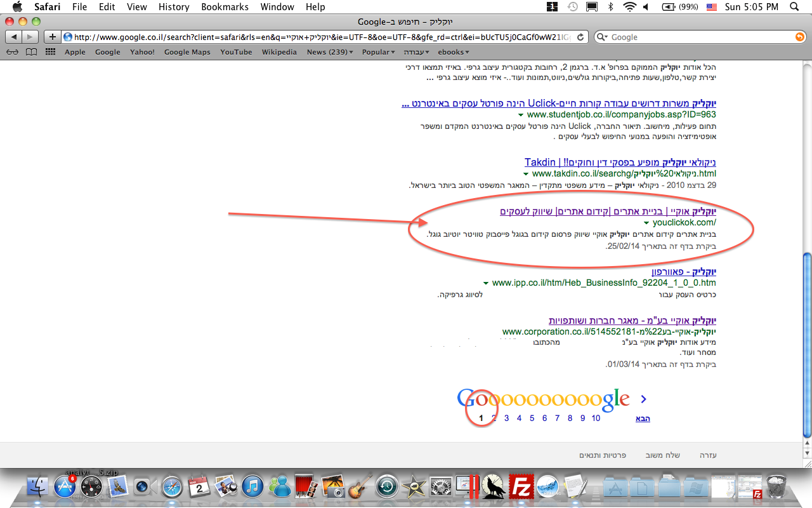Open iCal calendar in the Dock
The height and width of the screenshot is (508, 812).
tap(199, 487)
